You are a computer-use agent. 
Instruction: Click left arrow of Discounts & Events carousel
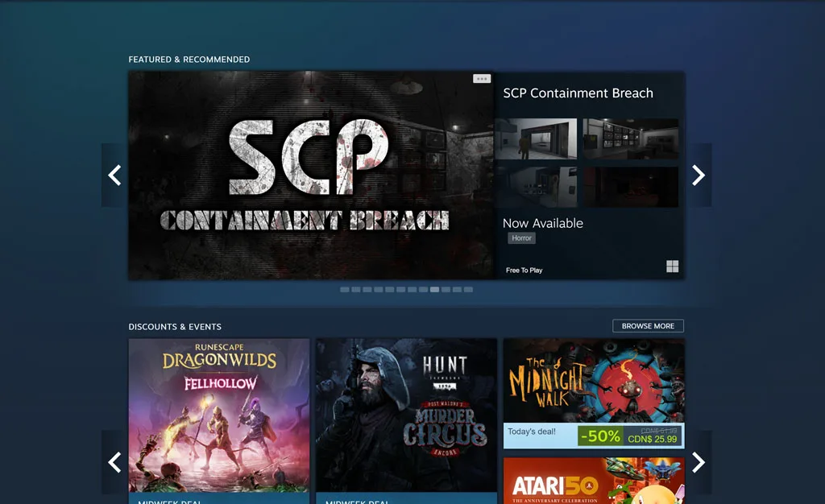[114, 462]
